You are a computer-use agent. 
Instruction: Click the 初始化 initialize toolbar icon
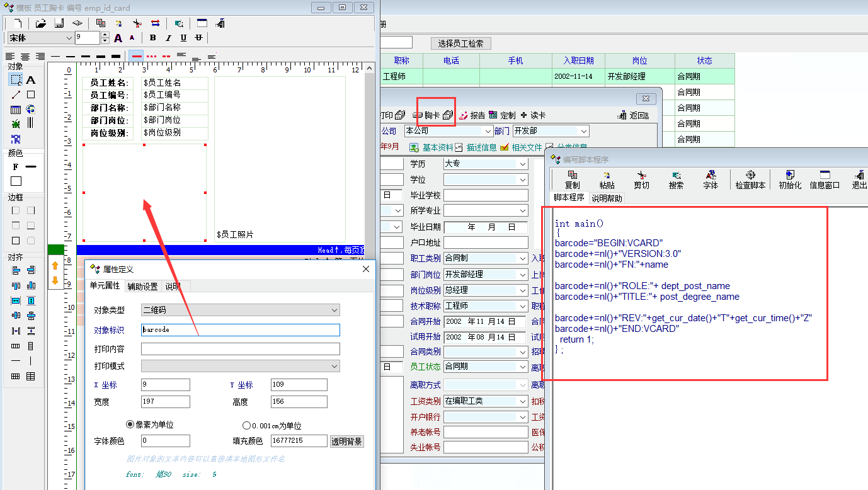tap(790, 179)
